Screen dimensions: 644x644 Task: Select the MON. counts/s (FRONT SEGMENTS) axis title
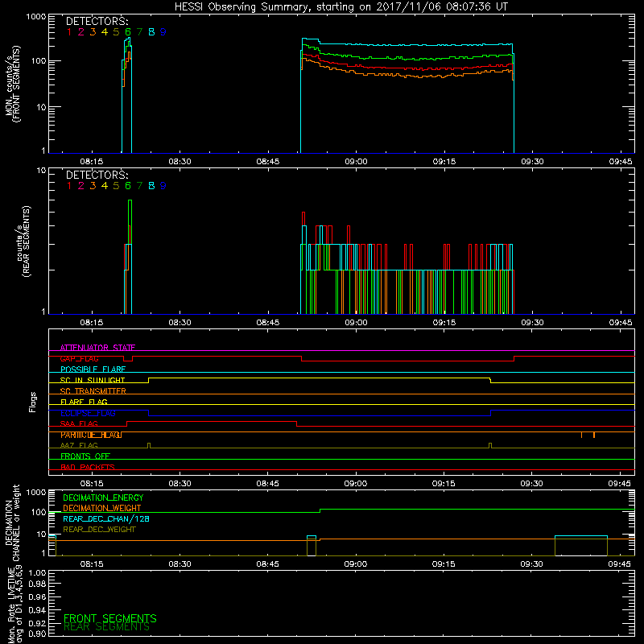coord(13,84)
